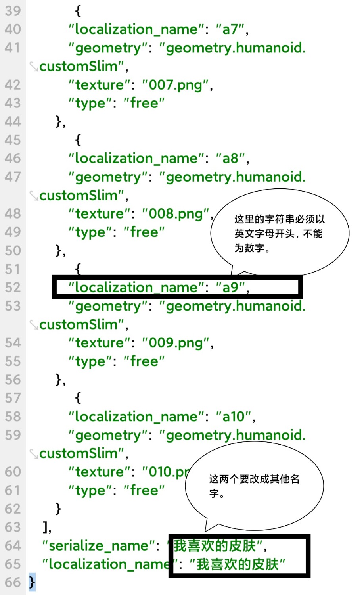
Task: Click line number 58 in the gutter
Action: tap(13, 416)
